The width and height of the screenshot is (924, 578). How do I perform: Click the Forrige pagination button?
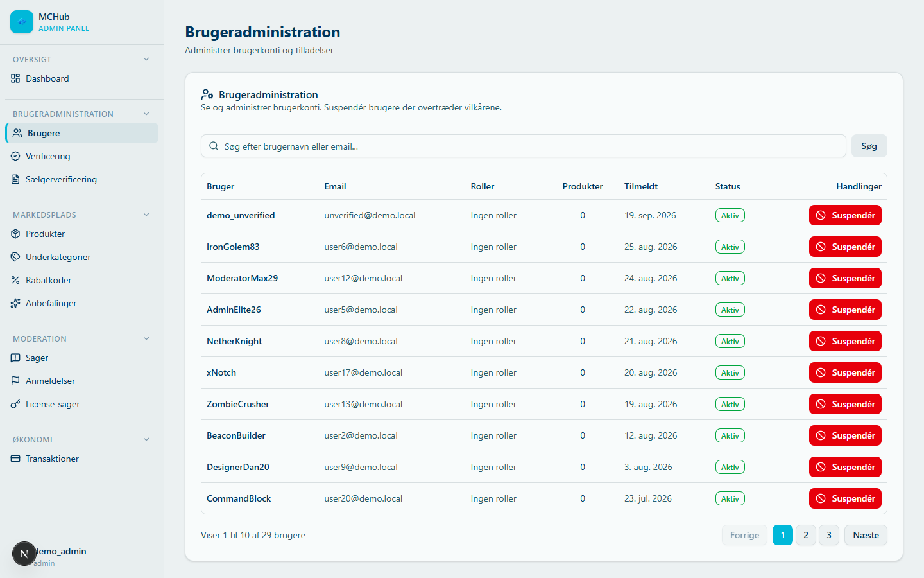point(744,535)
